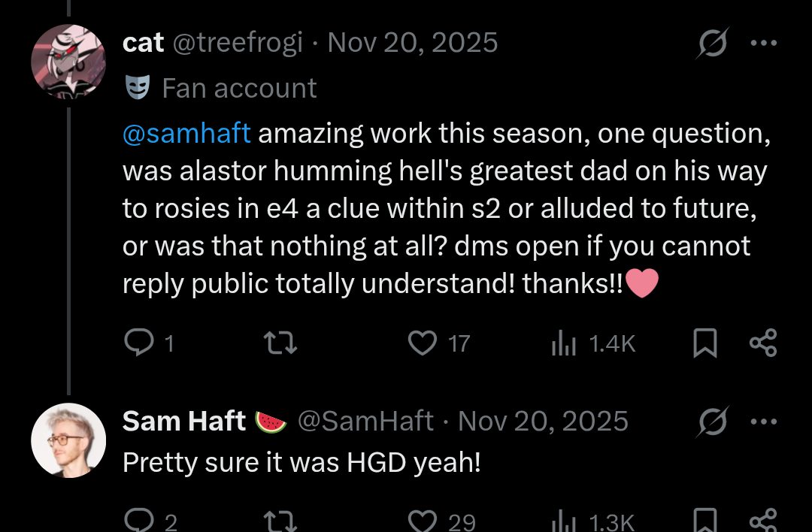
Task: Like cat's tweet with 17 likes
Action: [423, 343]
